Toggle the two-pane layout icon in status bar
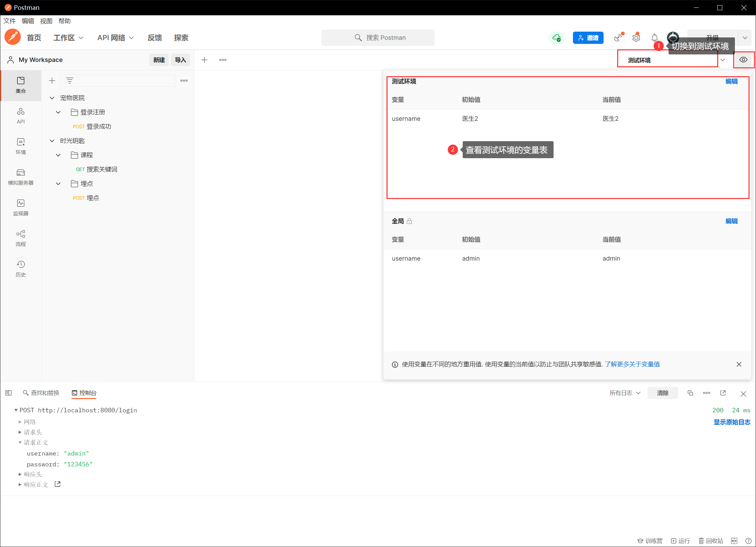Viewport: 756px width, 547px height. [734, 541]
